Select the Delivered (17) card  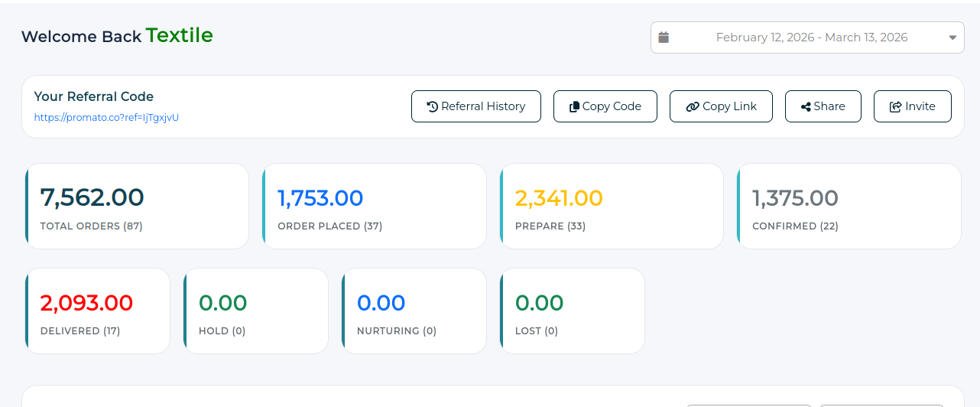click(97, 311)
